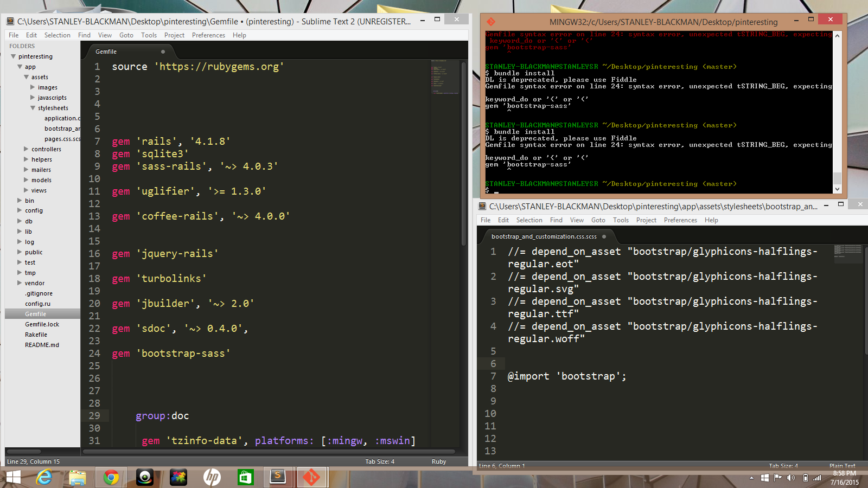Open the Selection menu in the Gemfile window
Viewport: 868px width, 488px height.
[58, 35]
